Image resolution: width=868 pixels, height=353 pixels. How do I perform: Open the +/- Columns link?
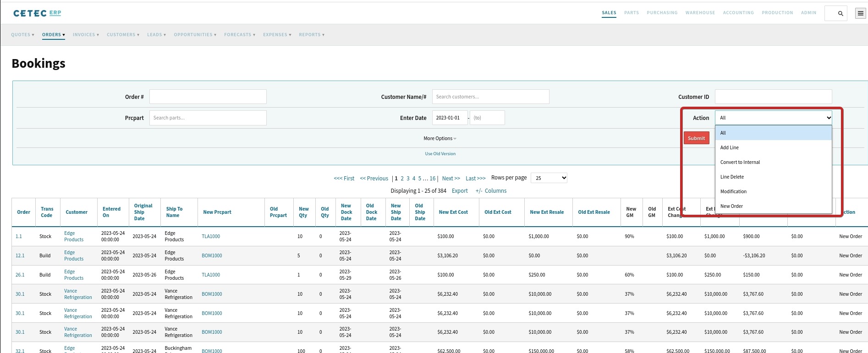click(x=491, y=191)
